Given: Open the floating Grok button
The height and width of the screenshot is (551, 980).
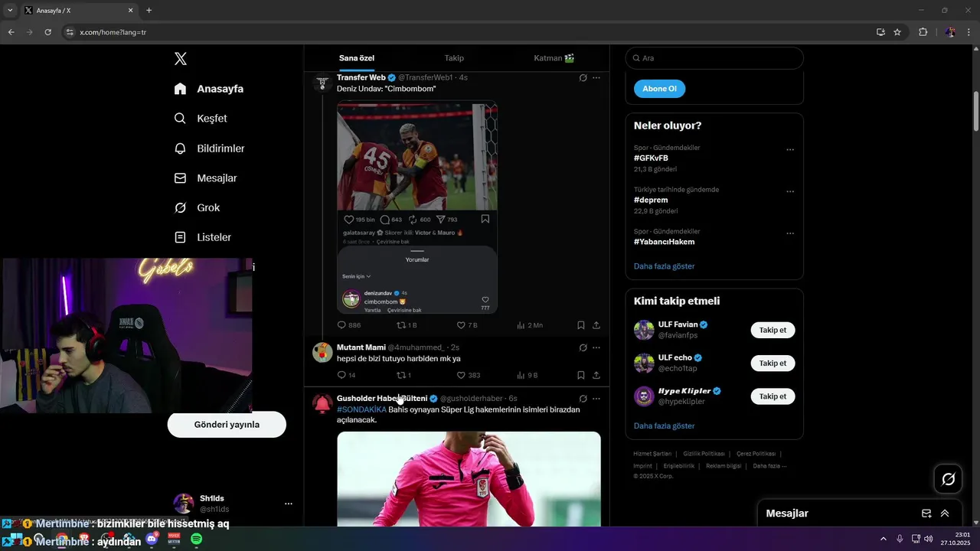Looking at the screenshot, I should 948,479.
